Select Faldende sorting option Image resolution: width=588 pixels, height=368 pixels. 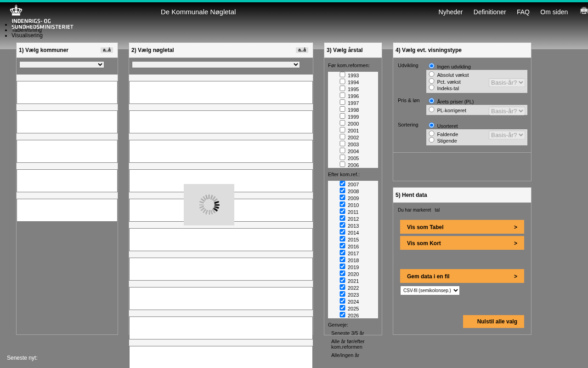pos(431,133)
